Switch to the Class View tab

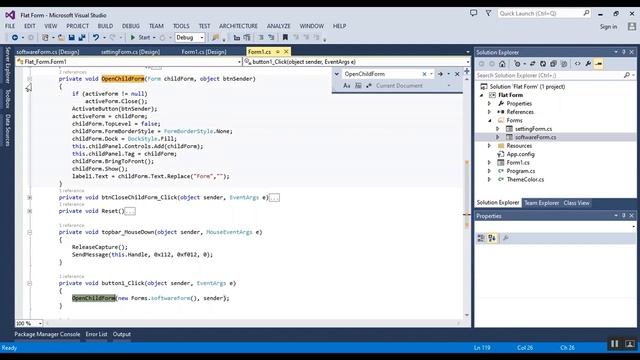[576, 203]
